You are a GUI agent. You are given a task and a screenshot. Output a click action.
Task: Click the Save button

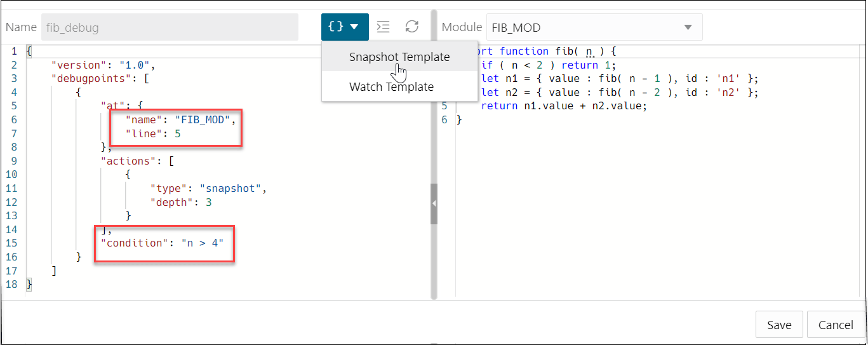click(779, 325)
